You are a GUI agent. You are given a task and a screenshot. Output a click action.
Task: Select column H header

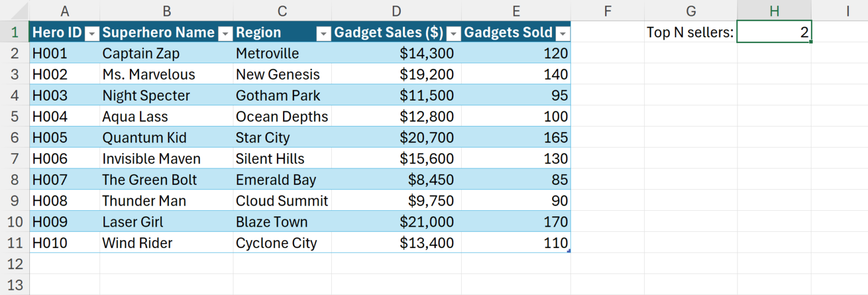tap(774, 11)
